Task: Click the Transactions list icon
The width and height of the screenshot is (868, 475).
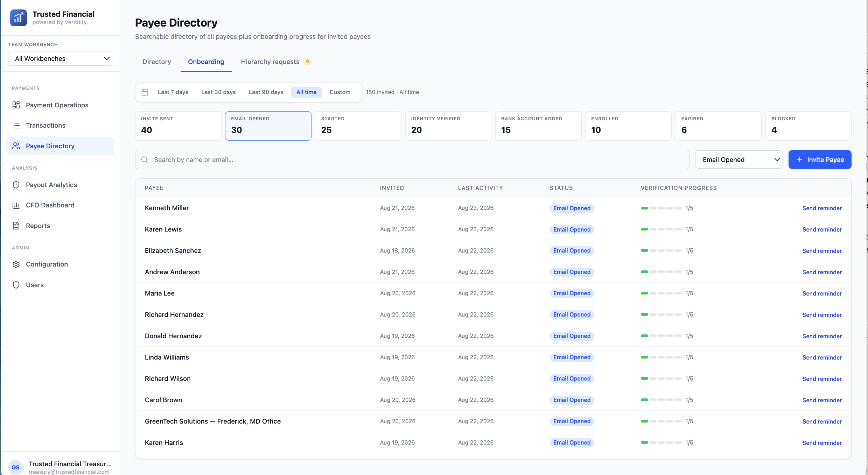Action: click(x=16, y=125)
